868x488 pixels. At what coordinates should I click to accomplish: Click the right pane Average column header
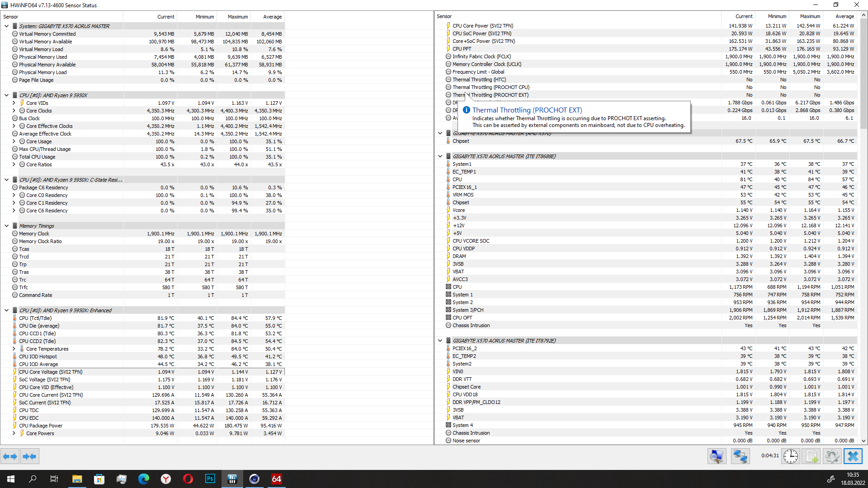point(844,16)
